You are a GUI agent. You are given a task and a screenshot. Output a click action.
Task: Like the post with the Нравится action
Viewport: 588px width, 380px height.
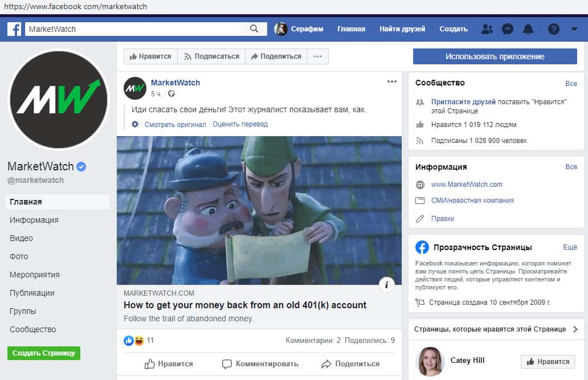click(169, 363)
